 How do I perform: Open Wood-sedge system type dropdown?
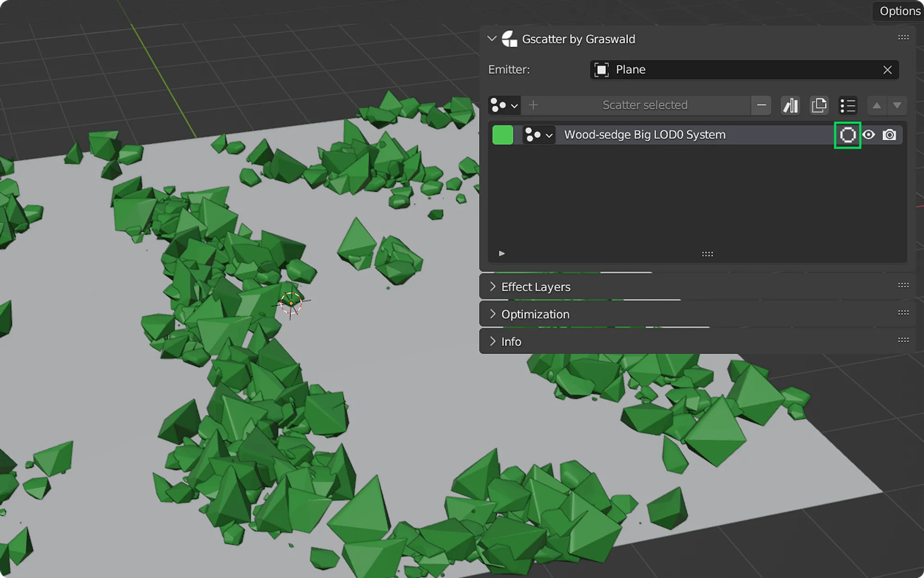point(539,135)
